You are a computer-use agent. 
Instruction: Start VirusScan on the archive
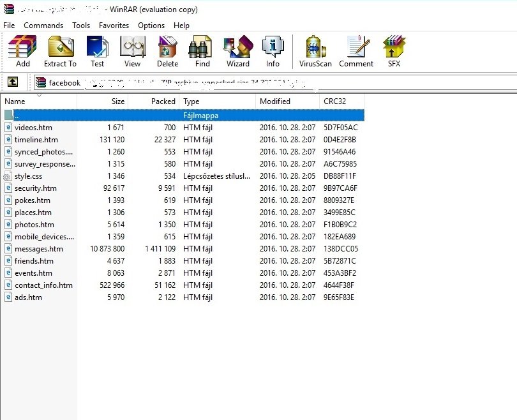(315, 51)
